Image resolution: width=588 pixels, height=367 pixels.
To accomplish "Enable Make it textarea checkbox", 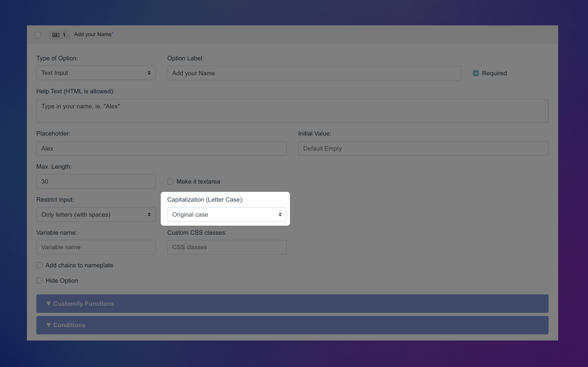I will (170, 181).
